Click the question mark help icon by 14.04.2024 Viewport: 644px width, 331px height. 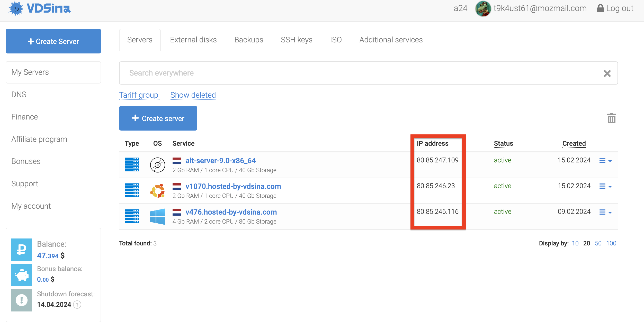point(77,305)
